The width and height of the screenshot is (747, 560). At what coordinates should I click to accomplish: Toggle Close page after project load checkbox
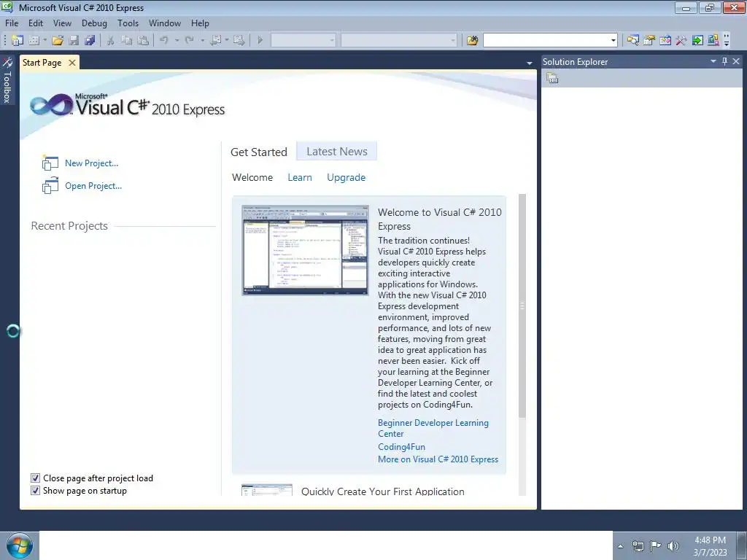tap(35, 478)
